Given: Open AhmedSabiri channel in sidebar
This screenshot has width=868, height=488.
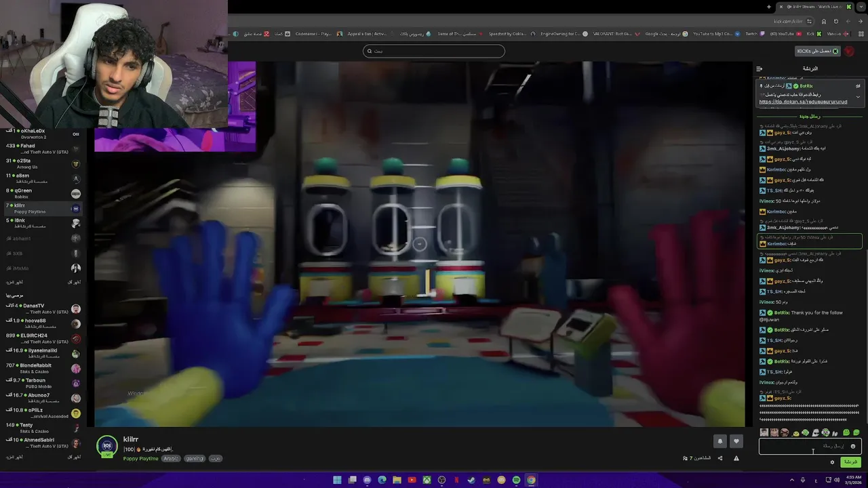Looking at the screenshot, I should coord(42,443).
